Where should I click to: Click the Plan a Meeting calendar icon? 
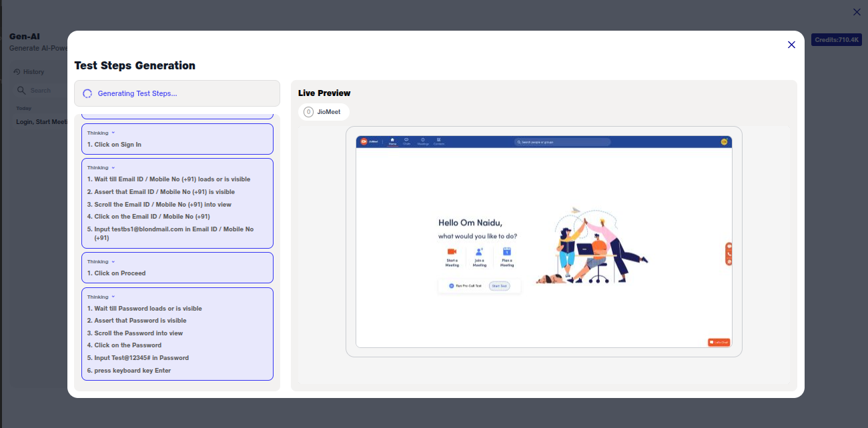click(x=506, y=252)
